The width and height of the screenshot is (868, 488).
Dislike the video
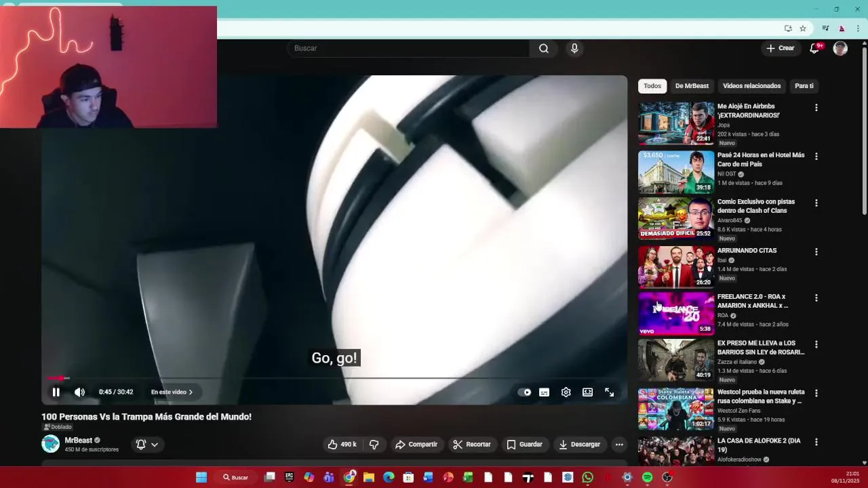(374, 445)
